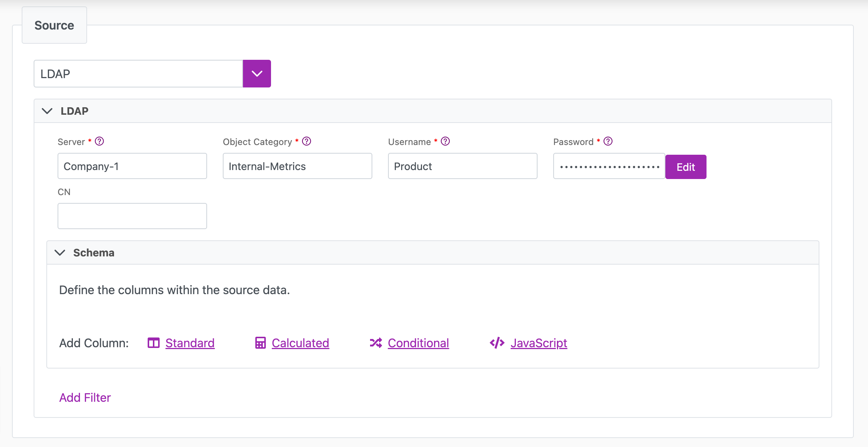
Task: Click the empty CN input field
Action: point(132,216)
